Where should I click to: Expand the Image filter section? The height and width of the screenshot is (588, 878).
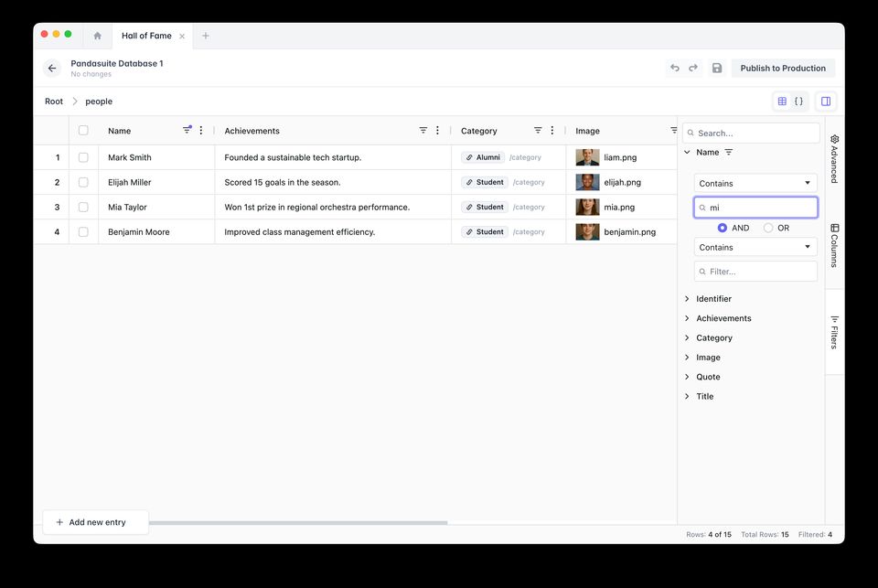pos(687,358)
